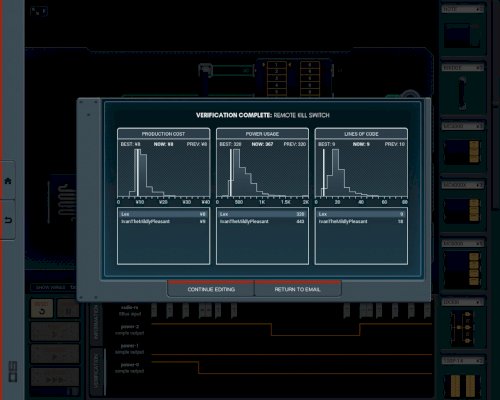Pause the simulation with the pause button
This screenshot has width=500, height=400.
[x=68, y=308]
